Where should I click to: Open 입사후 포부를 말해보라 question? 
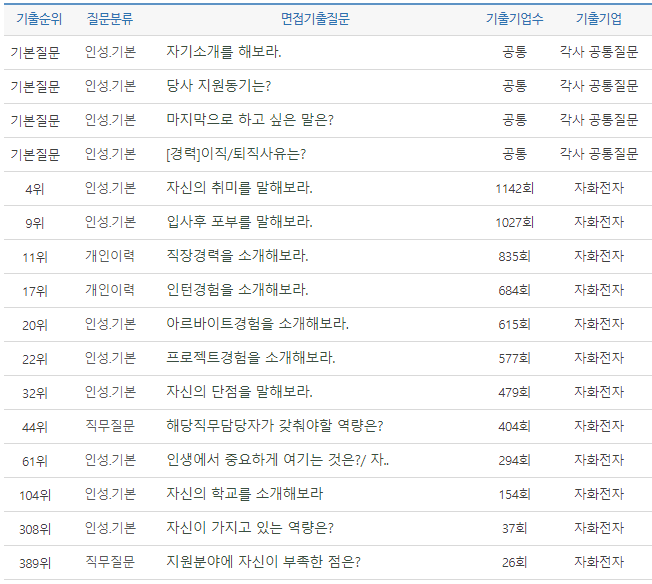[239, 222]
